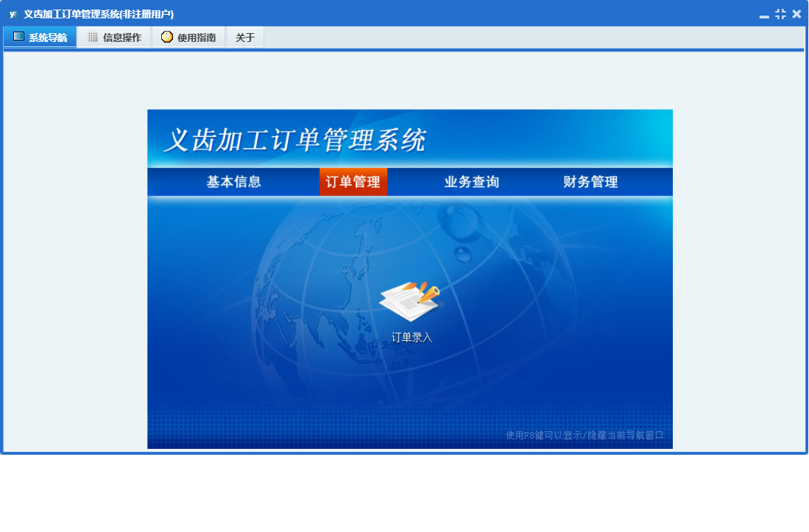Click the round yellow icon on 使用指南 tab
This screenshot has width=809, height=532.
pos(167,37)
